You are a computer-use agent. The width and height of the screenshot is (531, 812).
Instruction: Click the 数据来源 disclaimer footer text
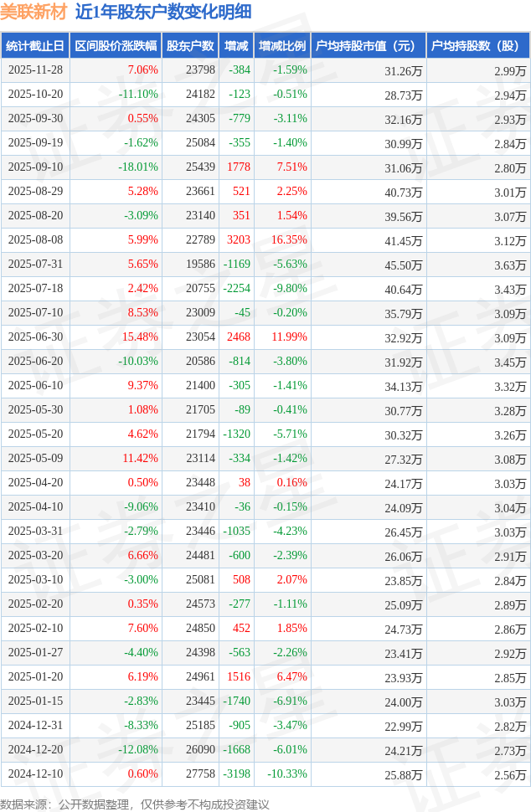pos(135,804)
